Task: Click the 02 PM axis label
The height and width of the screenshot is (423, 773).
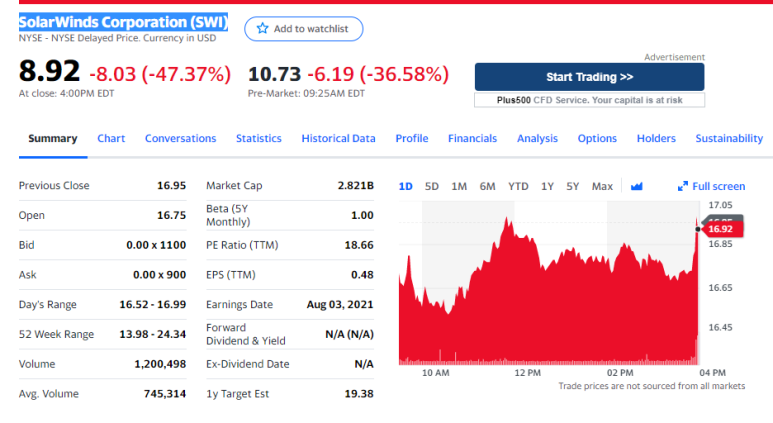Action: point(620,373)
